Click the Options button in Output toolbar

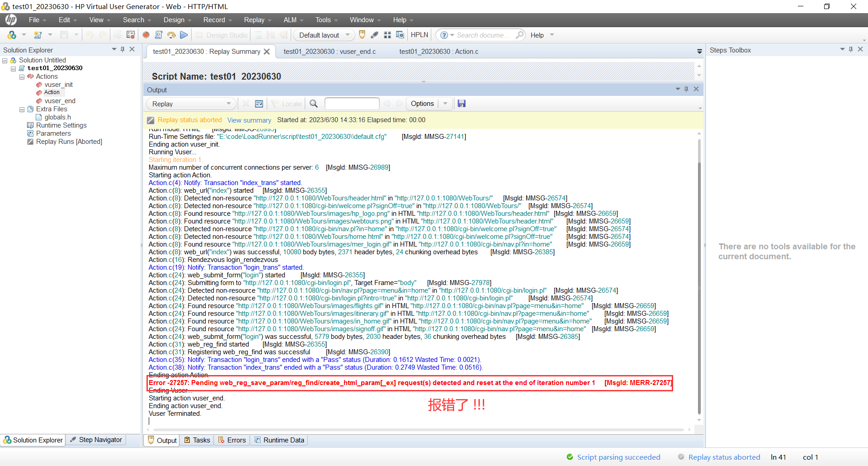pyautogui.click(x=422, y=104)
